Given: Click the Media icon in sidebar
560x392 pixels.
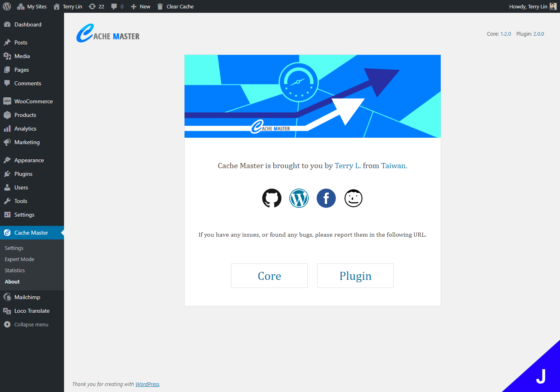Looking at the screenshot, I should coord(7,56).
